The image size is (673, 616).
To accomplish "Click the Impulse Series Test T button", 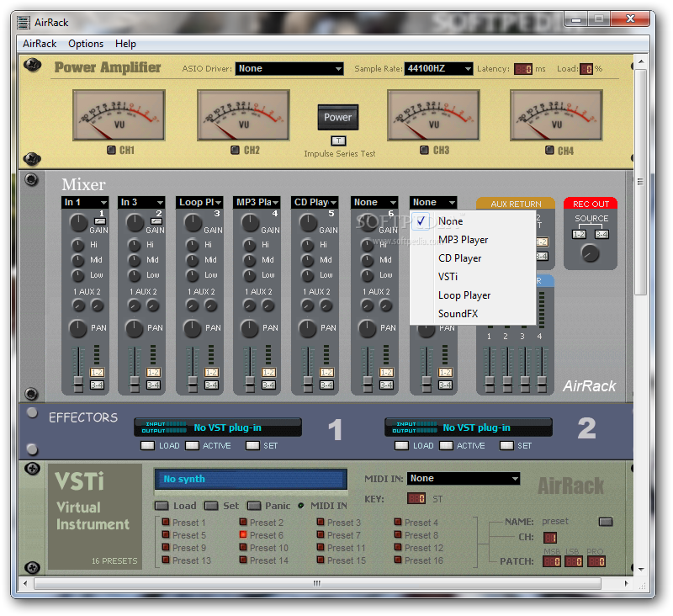I will 338,141.
